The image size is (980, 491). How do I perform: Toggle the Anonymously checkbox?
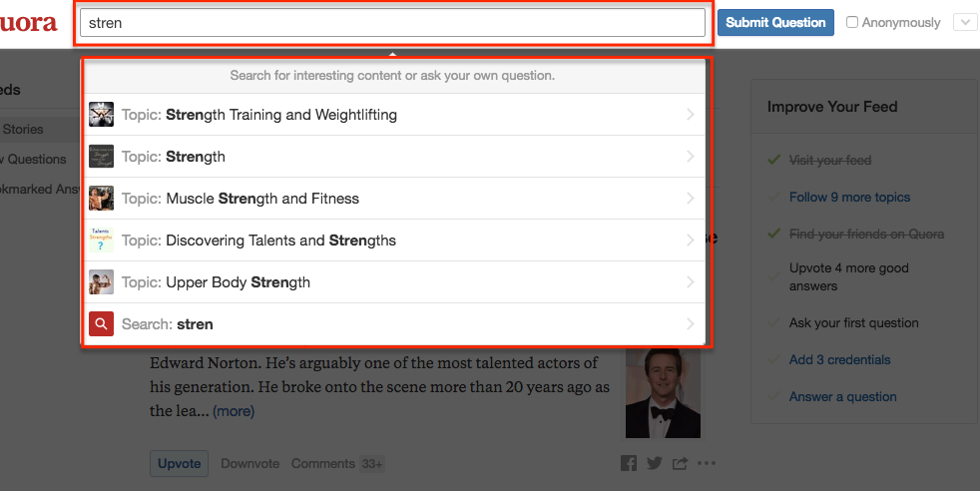click(852, 22)
